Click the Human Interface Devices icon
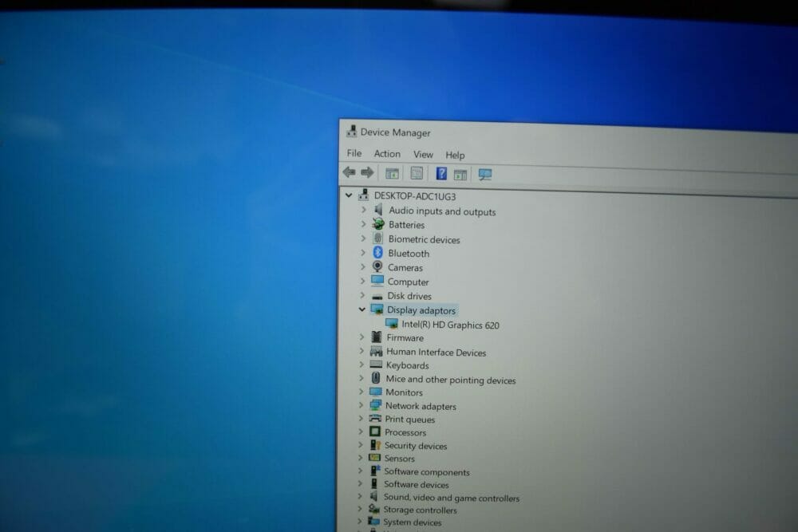 coord(376,351)
